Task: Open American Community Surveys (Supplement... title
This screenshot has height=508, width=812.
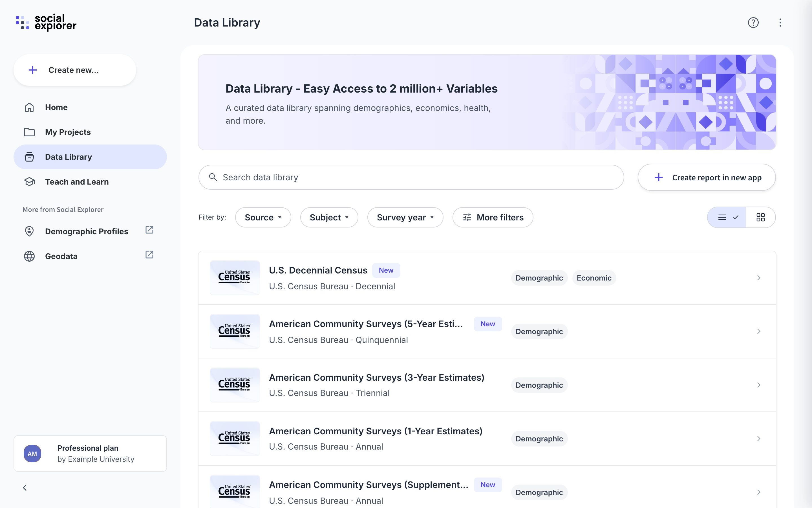Action: (x=369, y=485)
